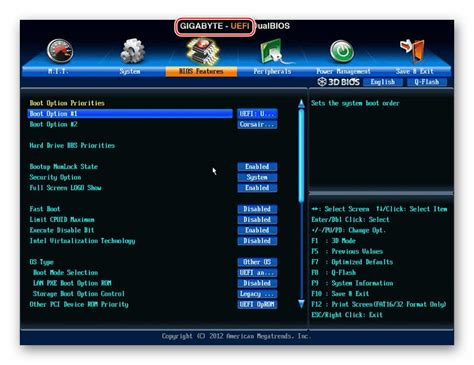Toggle Fast Boot Disabled value
The image size is (474, 365).
(257, 209)
